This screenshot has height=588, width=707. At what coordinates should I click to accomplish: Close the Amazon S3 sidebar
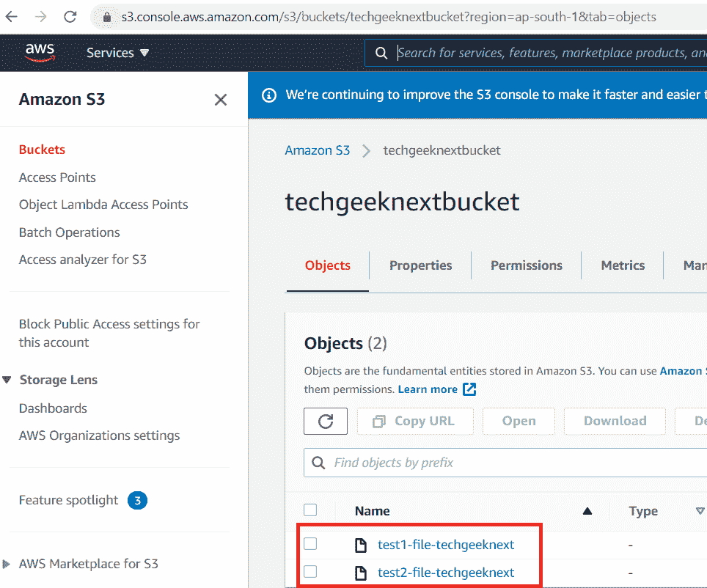(221, 99)
